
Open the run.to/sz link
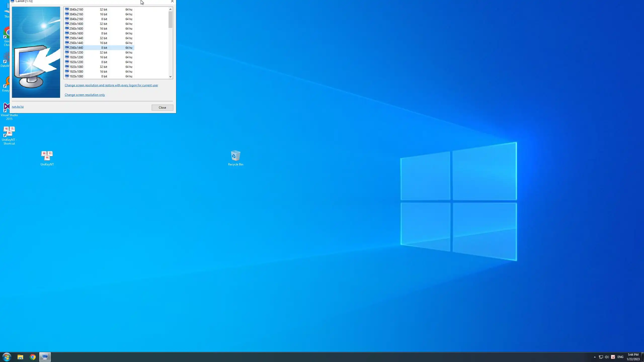point(18,107)
